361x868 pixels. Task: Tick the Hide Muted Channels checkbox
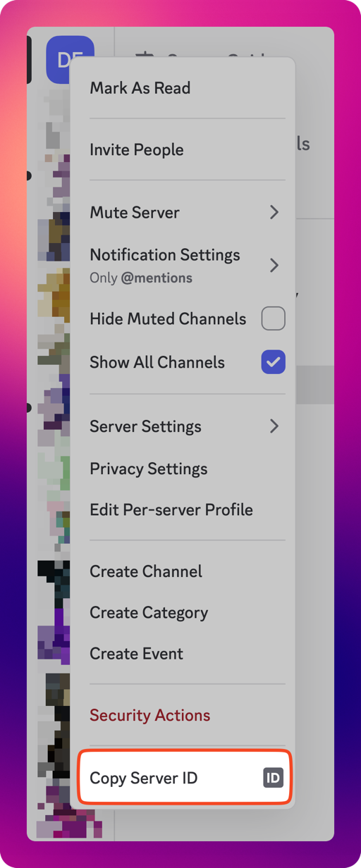274,318
